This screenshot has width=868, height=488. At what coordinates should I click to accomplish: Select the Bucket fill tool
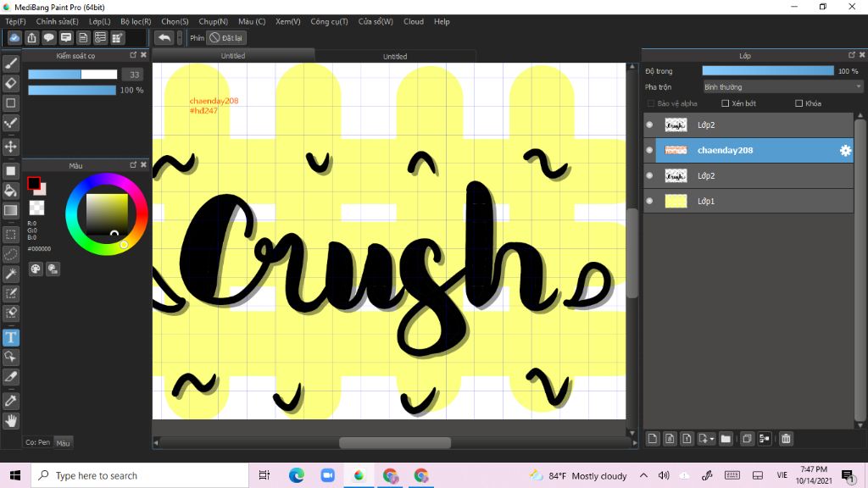pyautogui.click(x=10, y=191)
